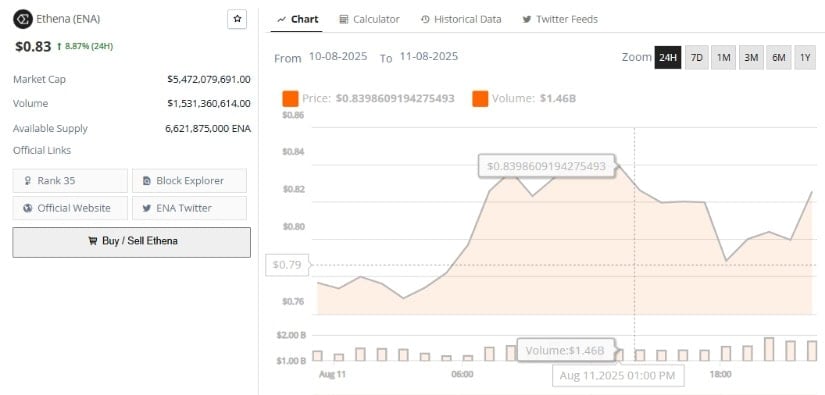Toggle the Price series orange swatch
Image resolution: width=825 pixels, height=395 pixels.
click(x=290, y=98)
